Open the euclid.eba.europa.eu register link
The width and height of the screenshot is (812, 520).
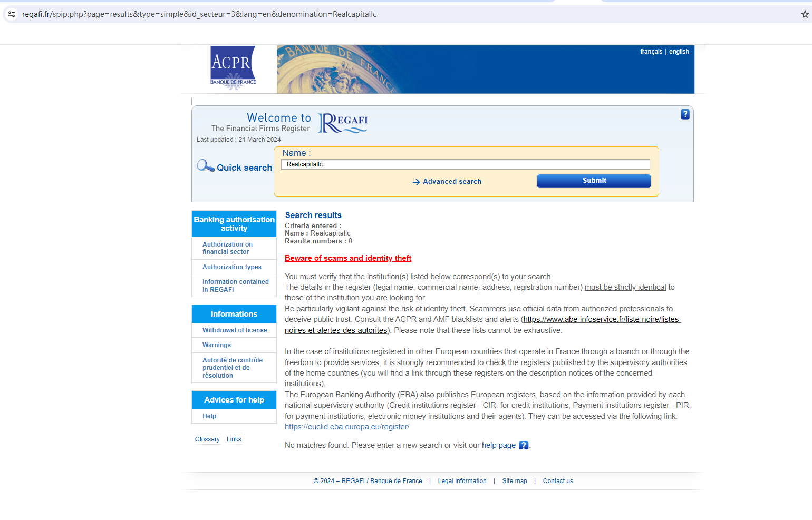click(347, 427)
